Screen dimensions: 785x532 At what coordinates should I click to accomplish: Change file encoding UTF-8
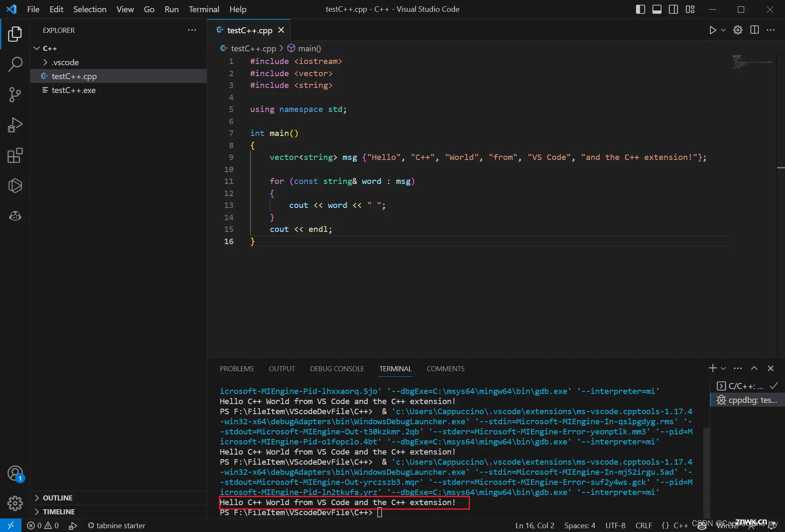(x=615, y=525)
